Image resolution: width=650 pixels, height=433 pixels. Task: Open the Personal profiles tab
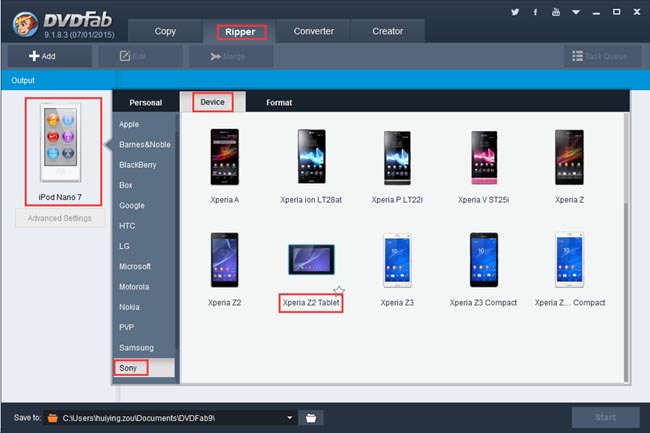click(x=146, y=102)
